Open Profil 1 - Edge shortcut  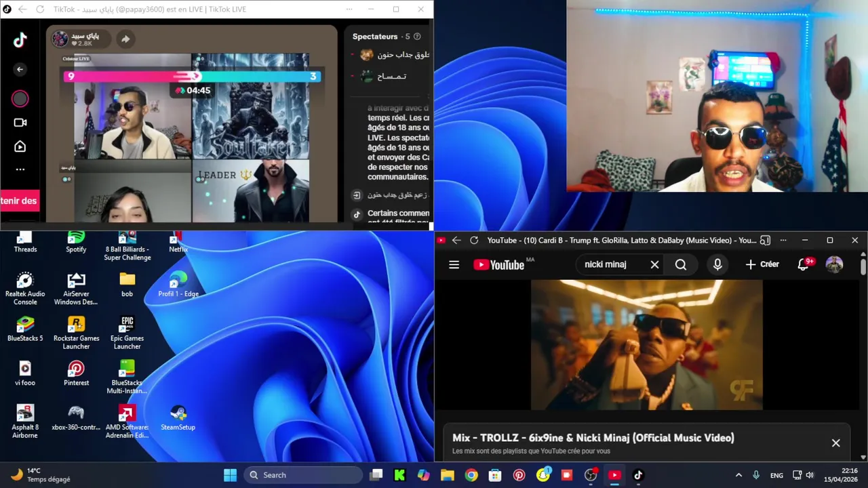178,285
